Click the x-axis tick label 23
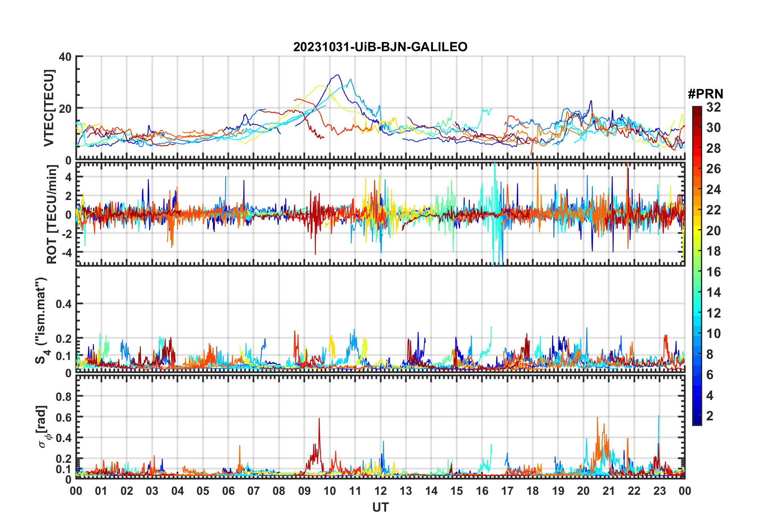The height and width of the screenshot is (532, 761). coord(659,491)
